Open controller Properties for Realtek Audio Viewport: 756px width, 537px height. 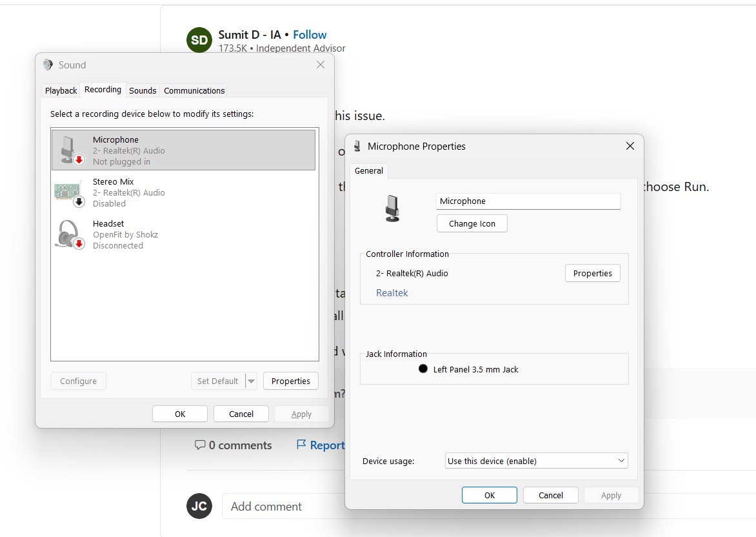[593, 273]
